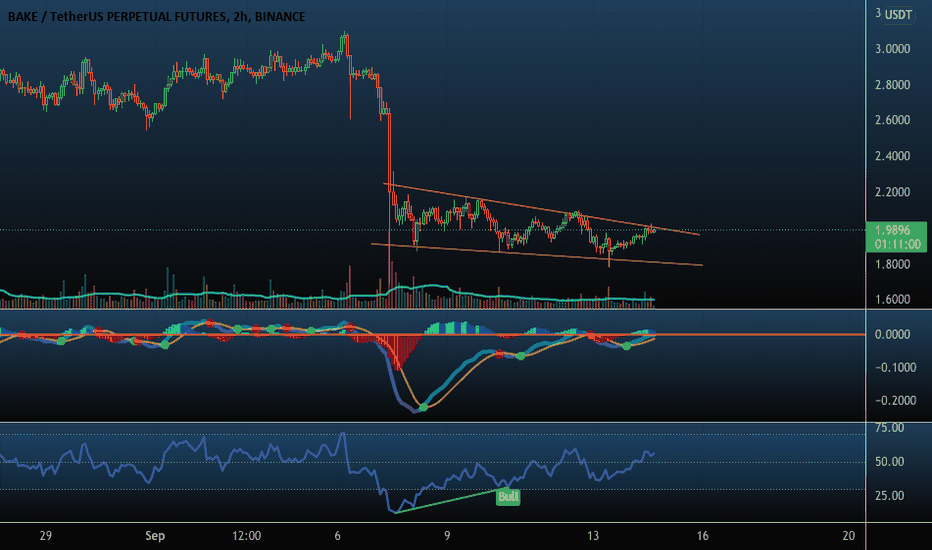Screen dimensions: 932x550
Task: Click the 50.00 RSI axis label
Action: click(890, 462)
